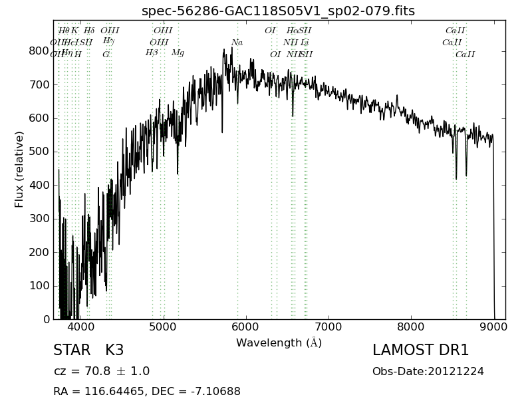Select the 'Obs-Date:20121224' text
Screen dimensions: 532x399
pos(428,371)
